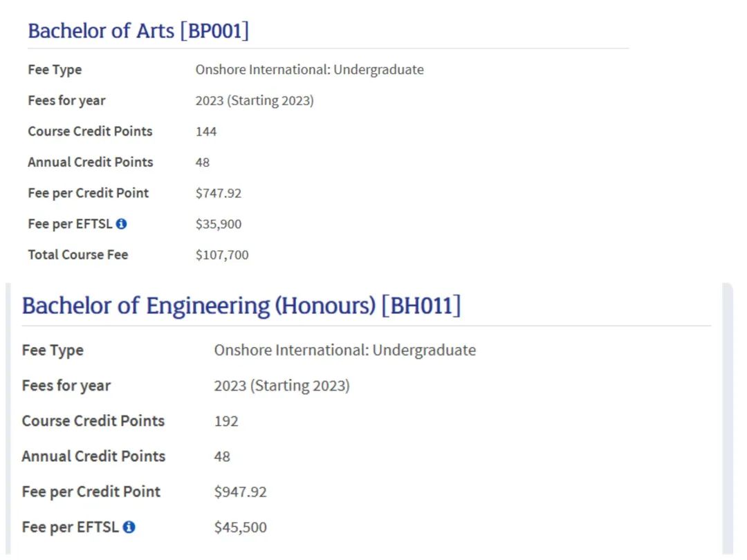Click info icon beside Arts Fee per EFTSL
Image resolution: width=747 pixels, height=560 pixels.
click(x=122, y=224)
